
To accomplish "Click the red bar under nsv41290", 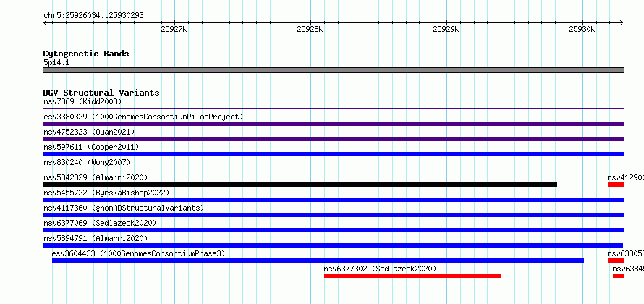I will 616,185.
